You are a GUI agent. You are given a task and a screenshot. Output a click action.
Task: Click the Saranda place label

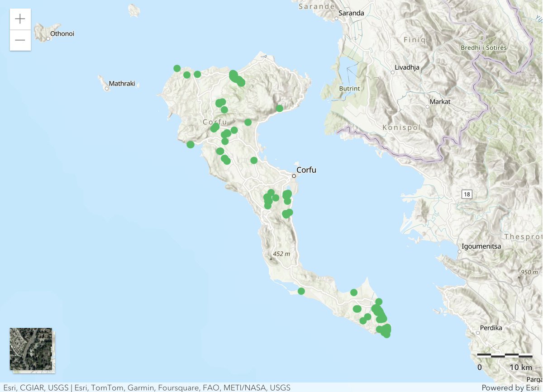(352, 13)
